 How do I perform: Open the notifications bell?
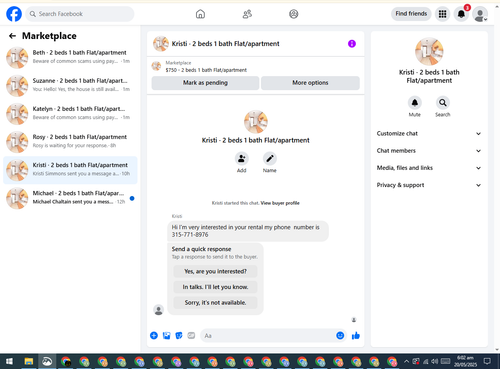[461, 14]
